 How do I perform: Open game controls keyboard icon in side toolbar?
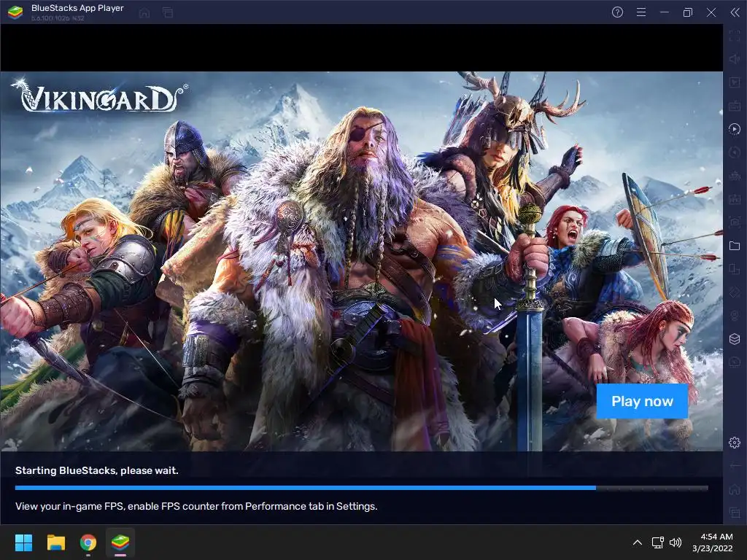(x=735, y=106)
